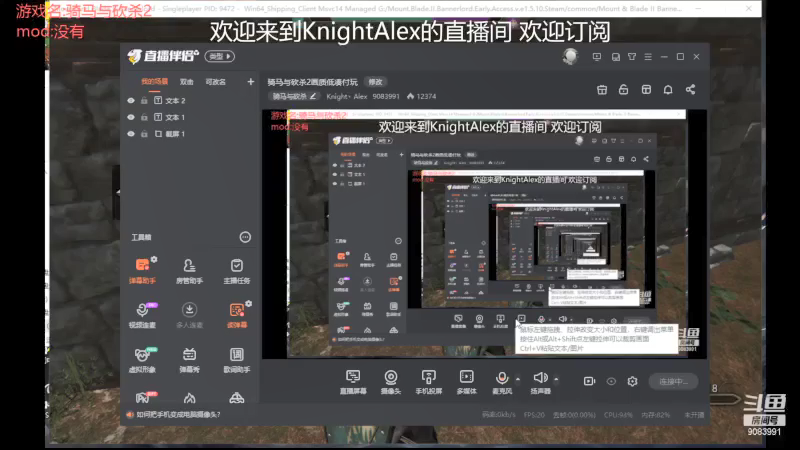800x450 pixels.
Task: Click the unlock padlock icon in the header row
Action: tap(623, 90)
